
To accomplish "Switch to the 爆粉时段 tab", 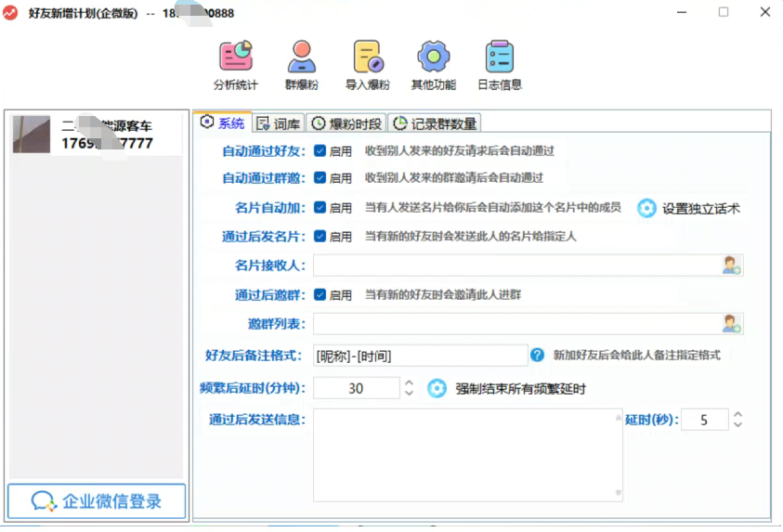I will (x=346, y=123).
